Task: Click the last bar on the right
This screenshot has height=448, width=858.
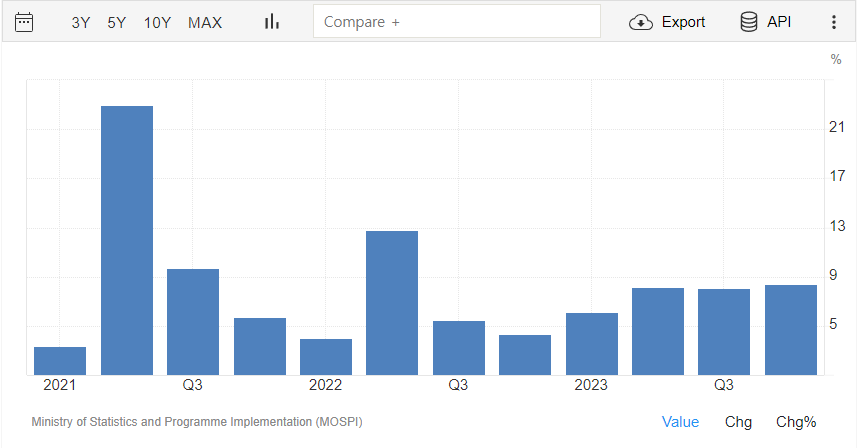Action: tap(791, 330)
